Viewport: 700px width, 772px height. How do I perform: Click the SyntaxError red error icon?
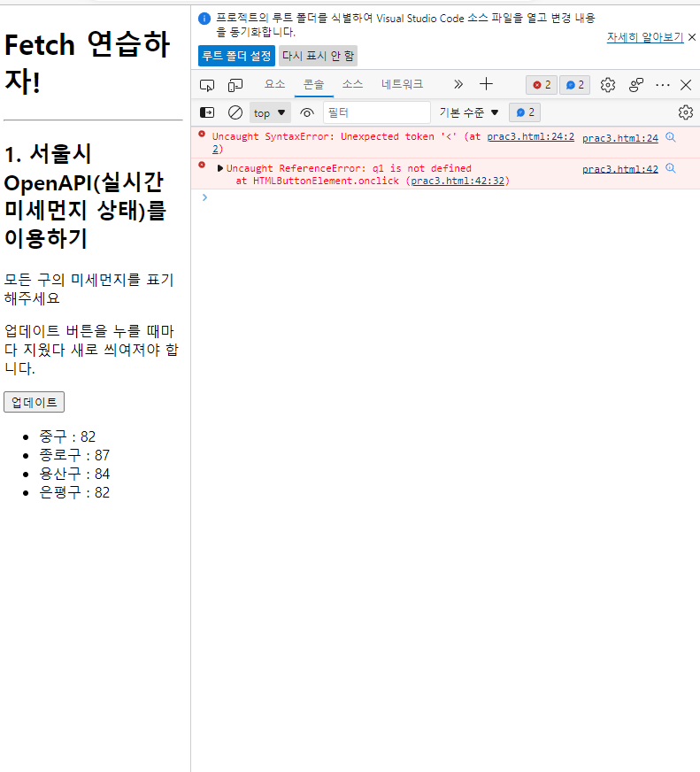(x=202, y=134)
